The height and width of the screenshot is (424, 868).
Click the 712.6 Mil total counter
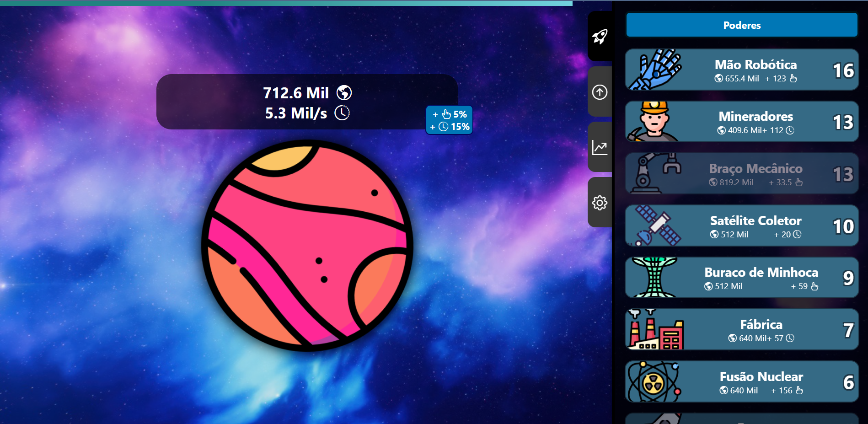296,93
